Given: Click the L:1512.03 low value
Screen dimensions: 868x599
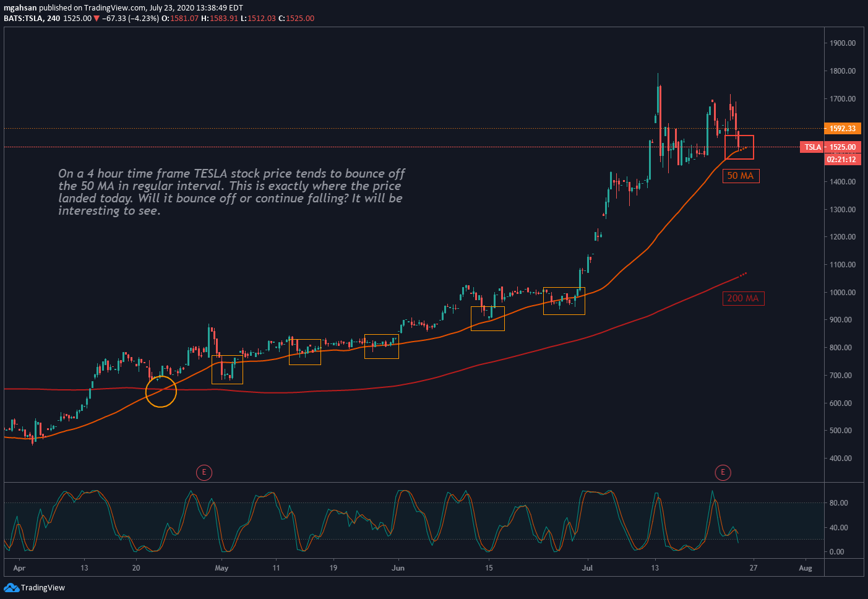Looking at the screenshot, I should 258,19.
